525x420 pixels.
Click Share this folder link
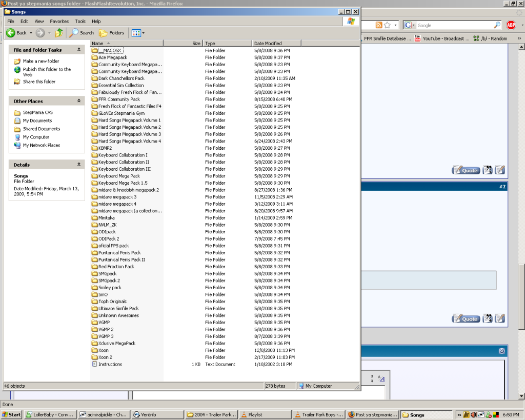39,82
